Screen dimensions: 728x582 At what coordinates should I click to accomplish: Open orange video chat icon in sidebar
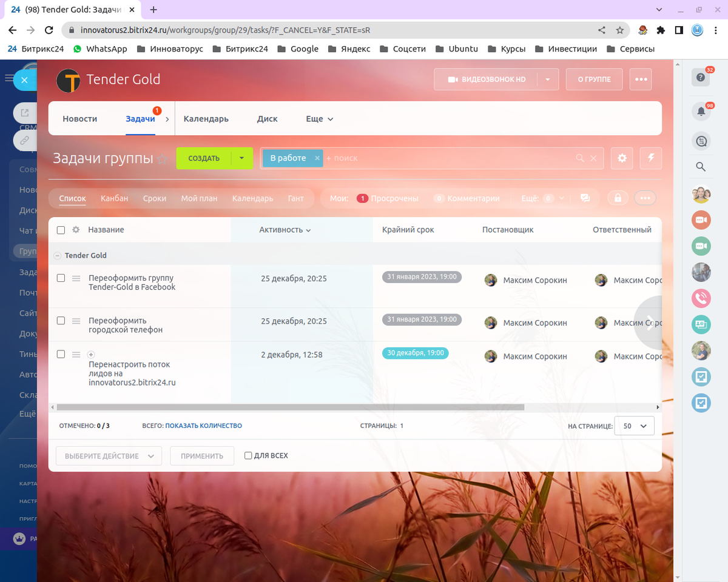tap(701, 219)
